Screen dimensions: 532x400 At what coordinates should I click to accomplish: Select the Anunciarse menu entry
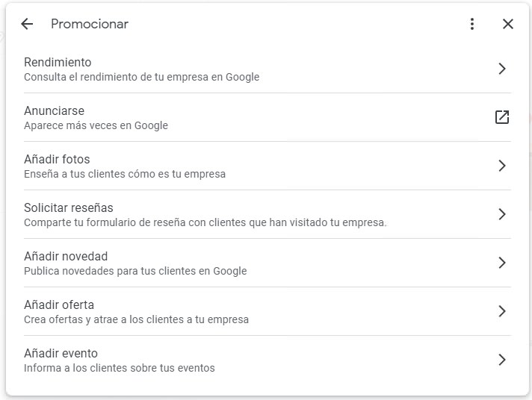click(x=267, y=117)
